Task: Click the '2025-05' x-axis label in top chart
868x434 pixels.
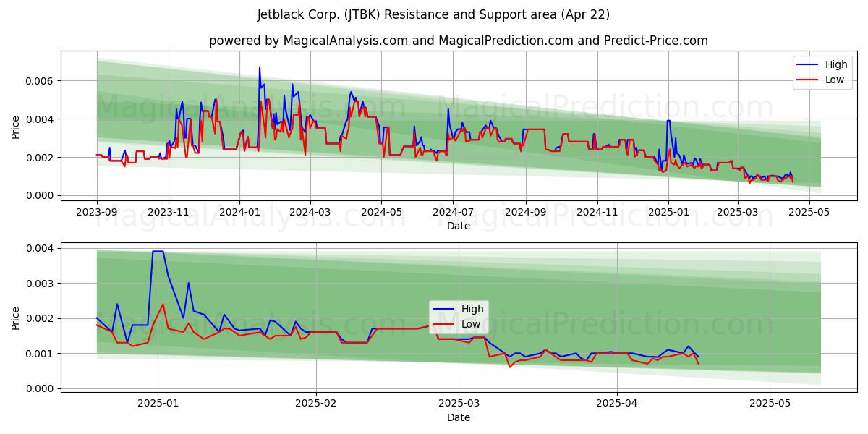Action: pyautogui.click(x=809, y=212)
